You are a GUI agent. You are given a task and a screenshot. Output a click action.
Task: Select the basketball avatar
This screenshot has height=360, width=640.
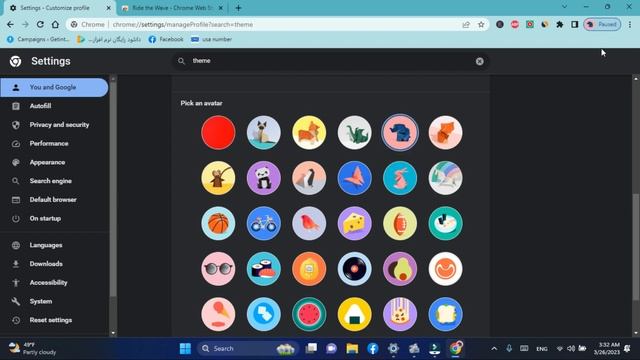(218, 223)
